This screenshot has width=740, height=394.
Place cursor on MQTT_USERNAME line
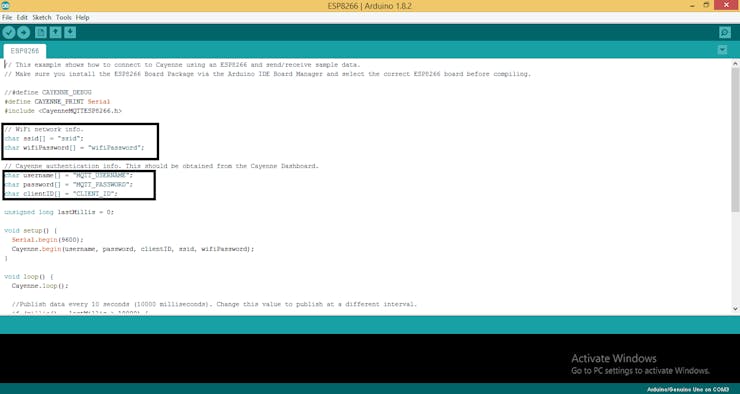[x=69, y=175]
